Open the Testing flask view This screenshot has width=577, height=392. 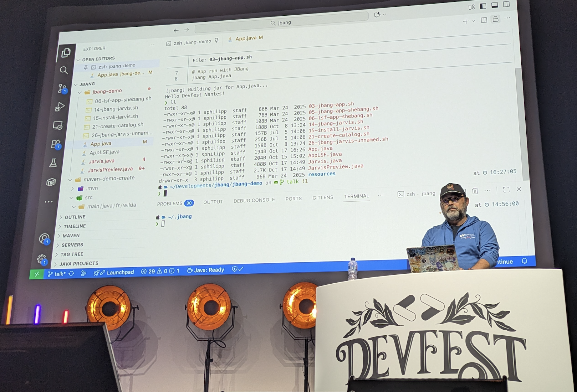[x=53, y=163]
